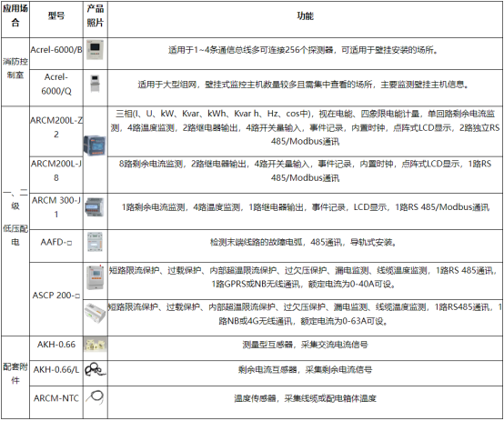Click the ASCP 200 0-63A device photo

click(x=96, y=313)
